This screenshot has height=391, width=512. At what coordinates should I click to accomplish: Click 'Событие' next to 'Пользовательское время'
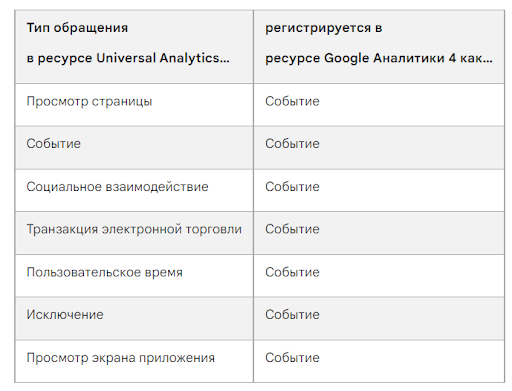click(292, 272)
